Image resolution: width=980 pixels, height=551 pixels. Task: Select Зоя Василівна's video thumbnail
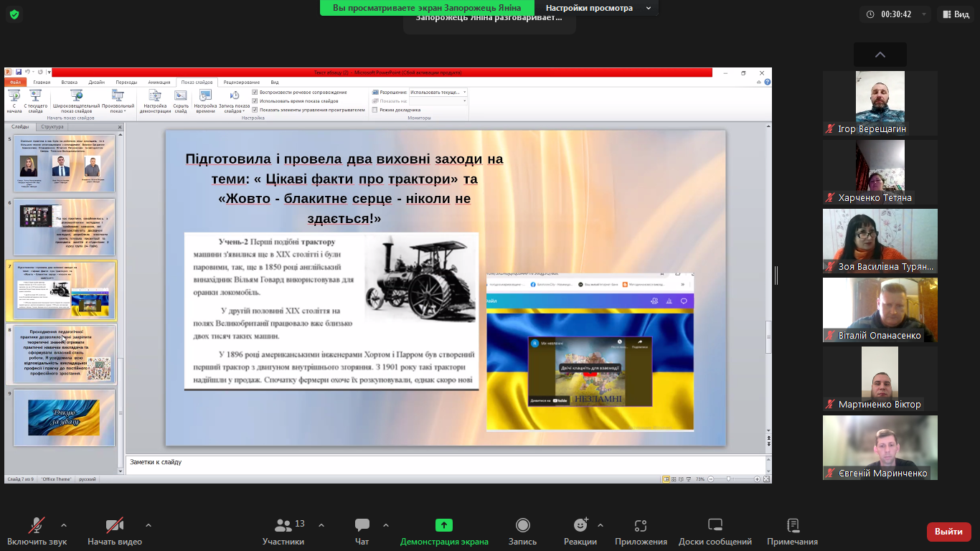coord(880,242)
